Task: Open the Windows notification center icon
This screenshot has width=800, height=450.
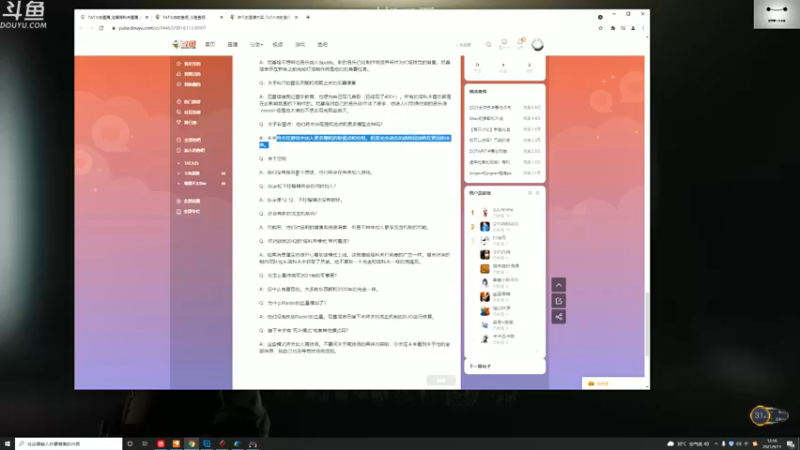Action: 790,444
